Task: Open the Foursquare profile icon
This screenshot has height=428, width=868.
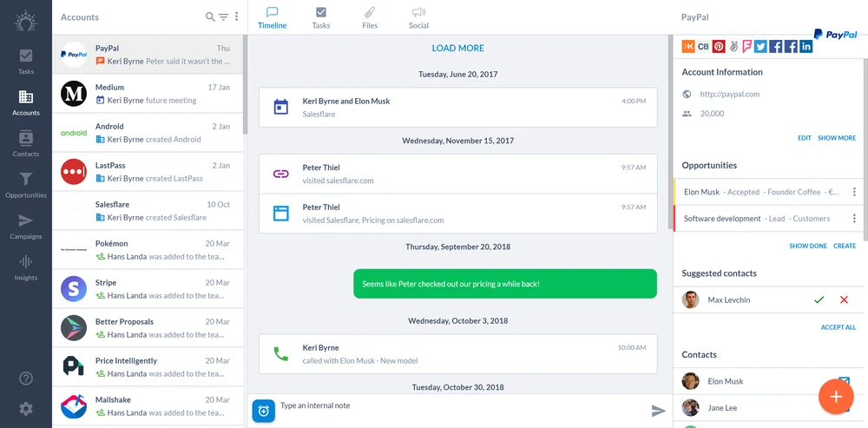Action: pyautogui.click(x=746, y=47)
